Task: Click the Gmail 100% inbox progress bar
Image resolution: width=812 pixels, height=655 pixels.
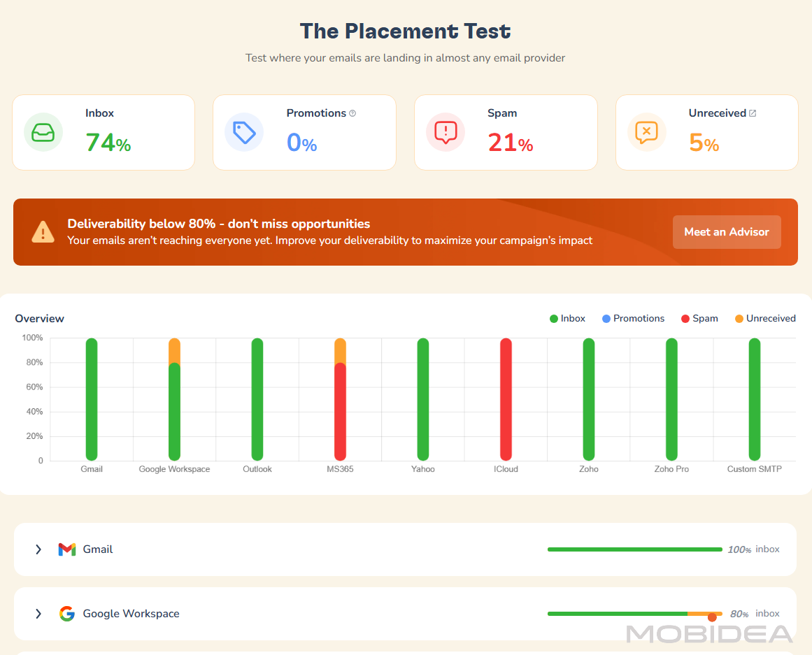Action: point(634,549)
